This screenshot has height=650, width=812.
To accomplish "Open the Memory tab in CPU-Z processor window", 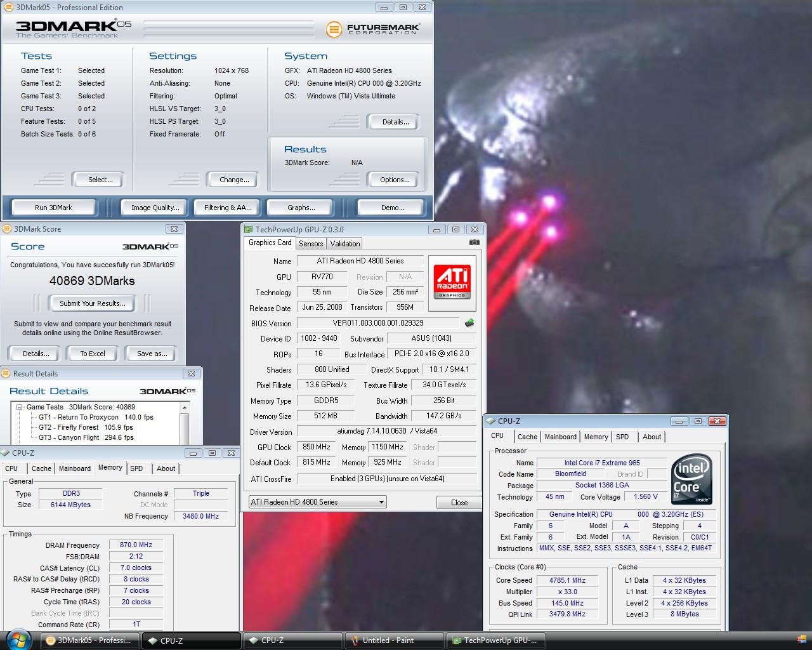I will (596, 437).
